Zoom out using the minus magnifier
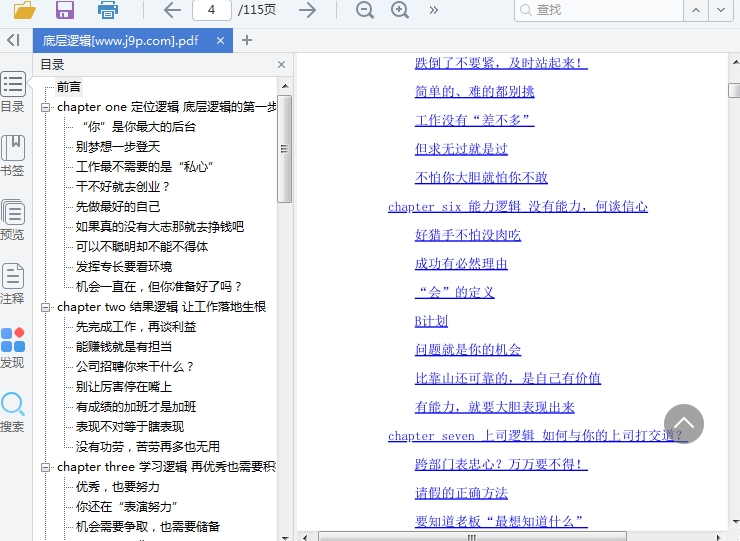740x541 pixels. click(365, 10)
